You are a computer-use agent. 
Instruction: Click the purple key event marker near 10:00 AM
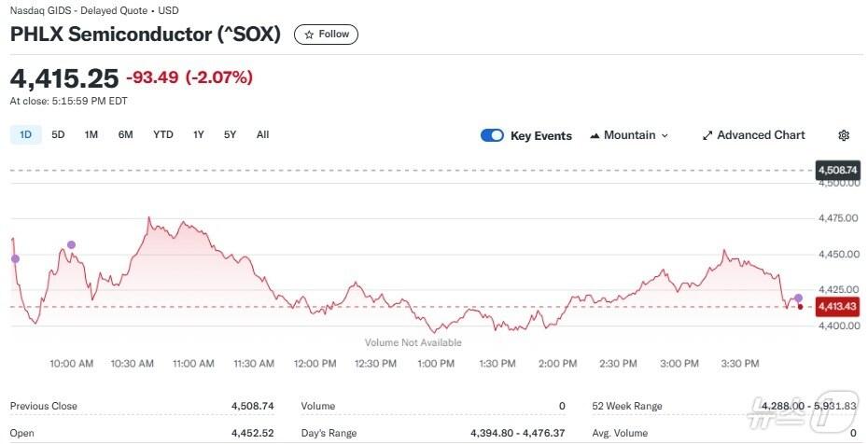click(72, 244)
